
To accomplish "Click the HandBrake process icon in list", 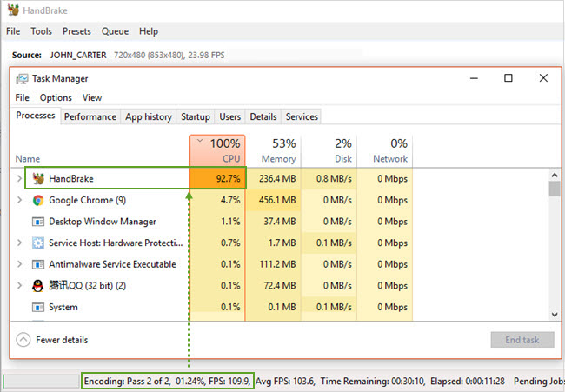I will pyautogui.click(x=38, y=178).
